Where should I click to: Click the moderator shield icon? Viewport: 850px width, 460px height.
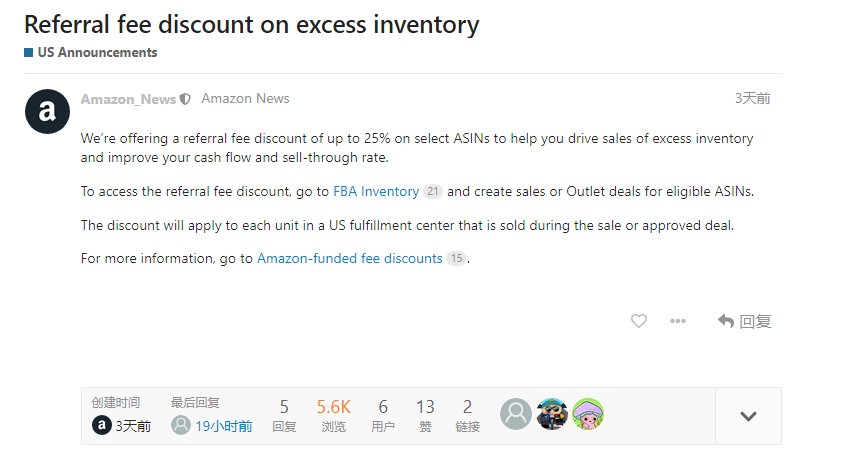[185, 99]
